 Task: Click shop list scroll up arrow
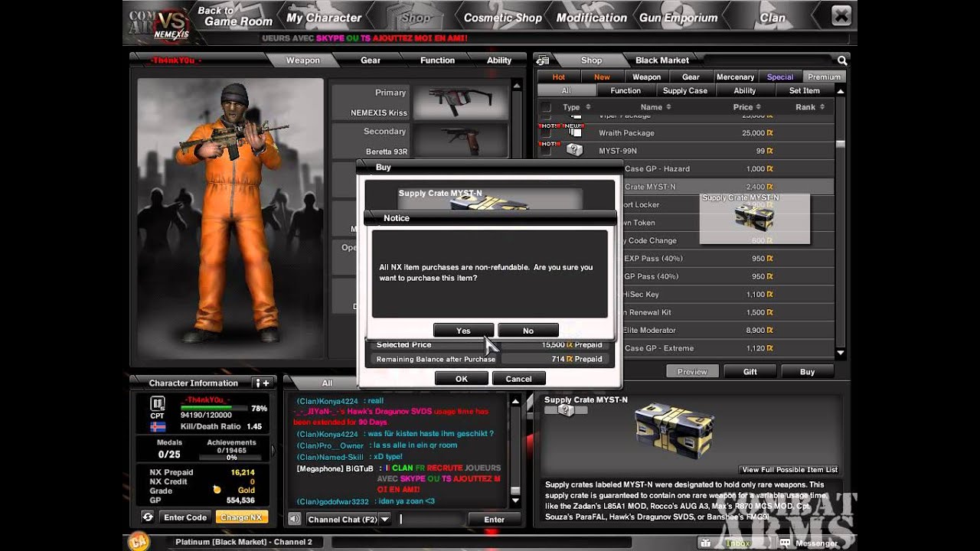click(841, 91)
